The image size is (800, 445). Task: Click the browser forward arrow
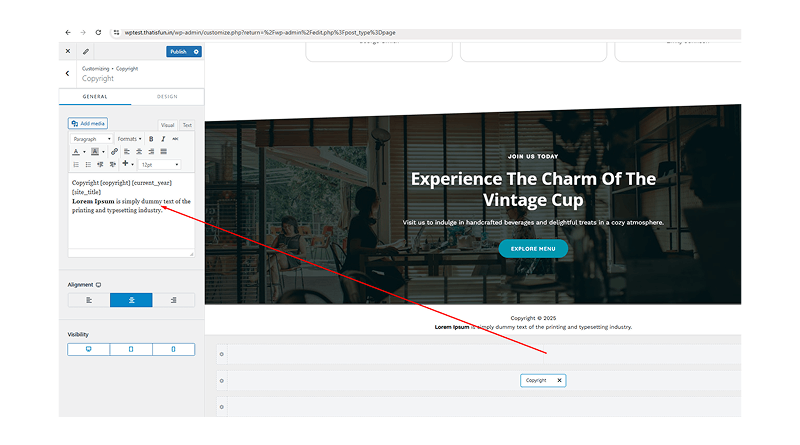coord(83,32)
